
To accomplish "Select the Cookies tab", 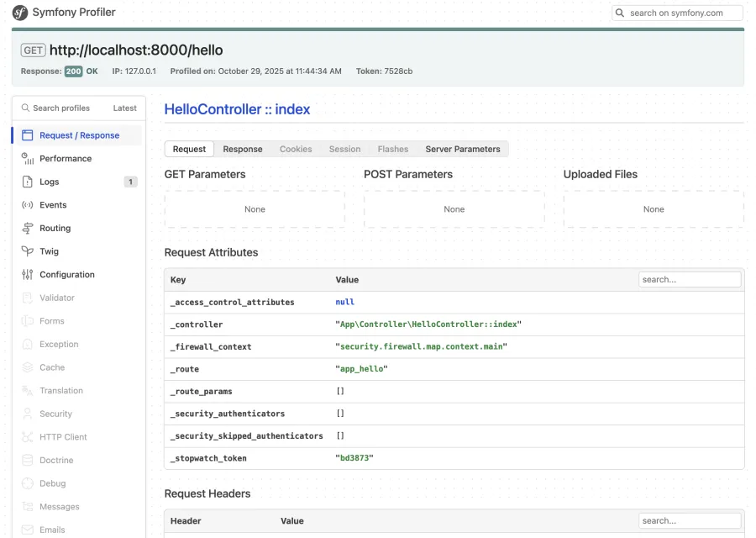I will coord(296,149).
